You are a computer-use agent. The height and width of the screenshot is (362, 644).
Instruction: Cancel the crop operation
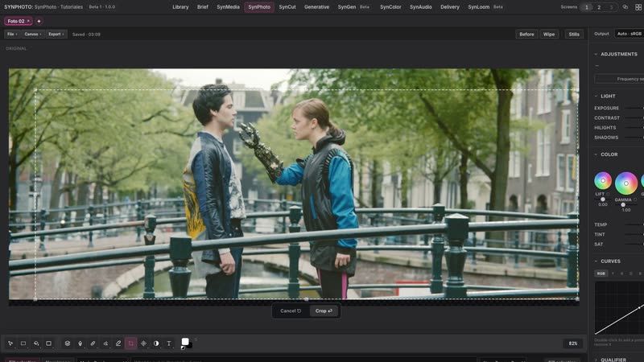(x=291, y=311)
